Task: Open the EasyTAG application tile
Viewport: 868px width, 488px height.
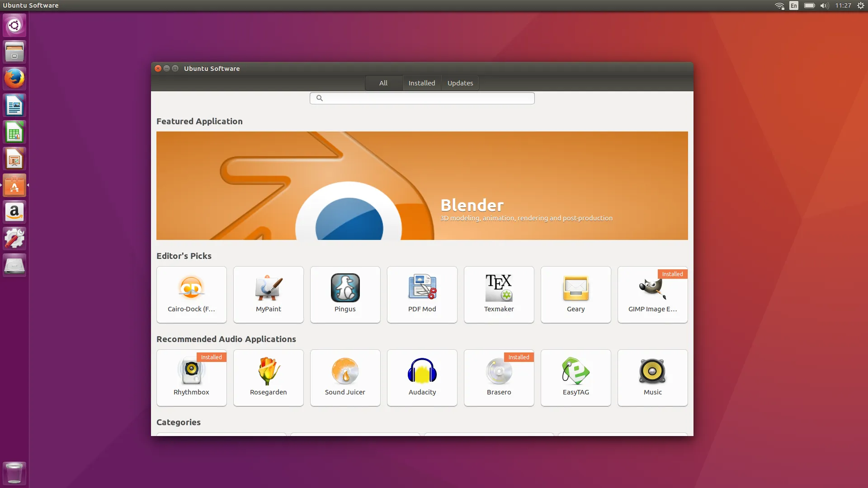Action: pyautogui.click(x=576, y=377)
